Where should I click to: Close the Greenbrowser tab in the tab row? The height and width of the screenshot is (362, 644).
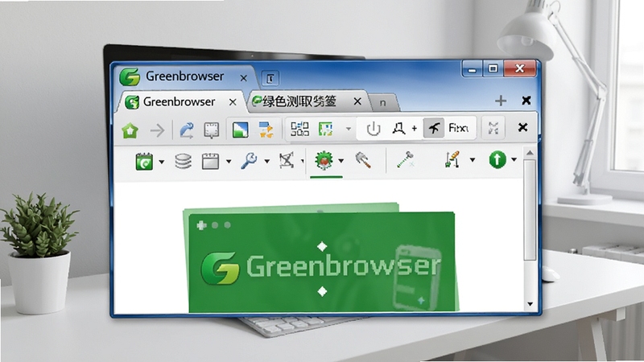coord(233,102)
